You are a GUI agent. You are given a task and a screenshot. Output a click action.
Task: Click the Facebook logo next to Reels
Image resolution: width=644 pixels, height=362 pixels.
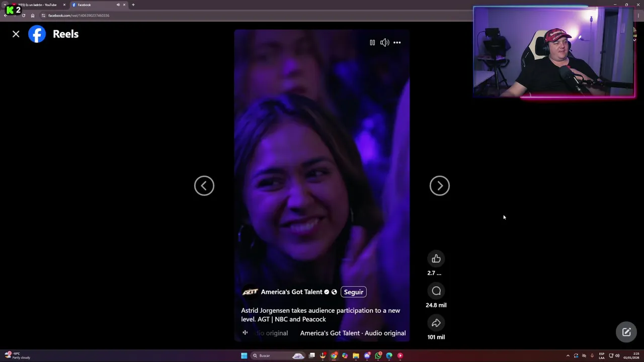point(37,34)
